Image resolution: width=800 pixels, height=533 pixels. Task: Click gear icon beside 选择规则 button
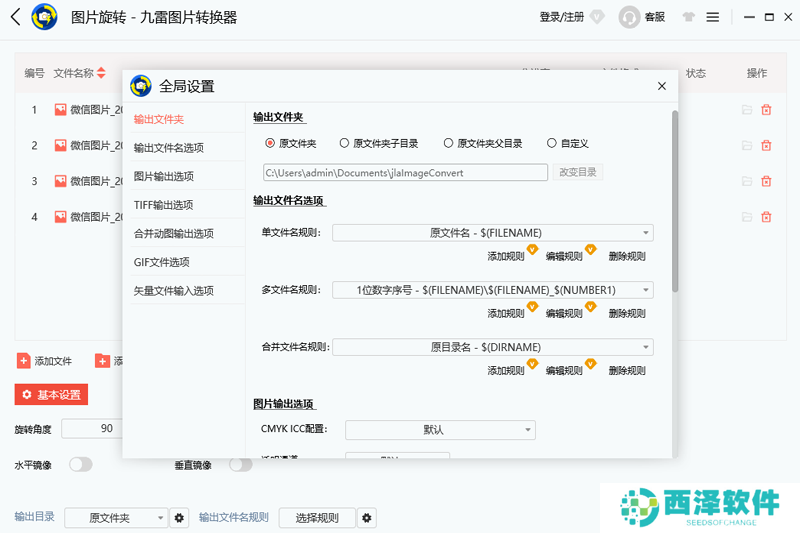(x=368, y=518)
